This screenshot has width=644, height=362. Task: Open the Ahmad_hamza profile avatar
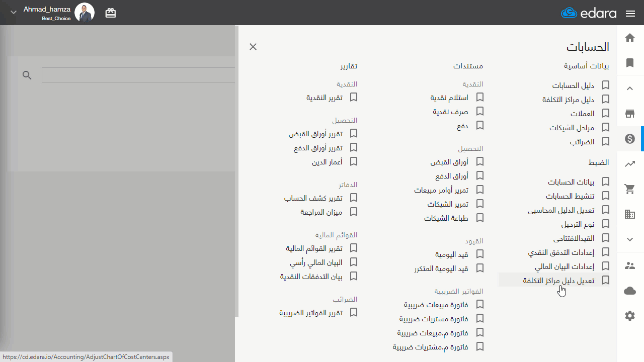[x=85, y=13]
